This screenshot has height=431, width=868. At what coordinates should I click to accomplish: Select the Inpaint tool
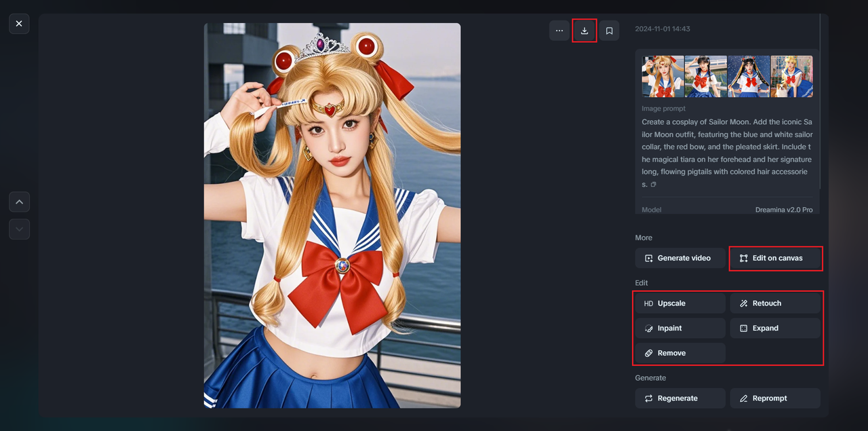pyautogui.click(x=680, y=328)
